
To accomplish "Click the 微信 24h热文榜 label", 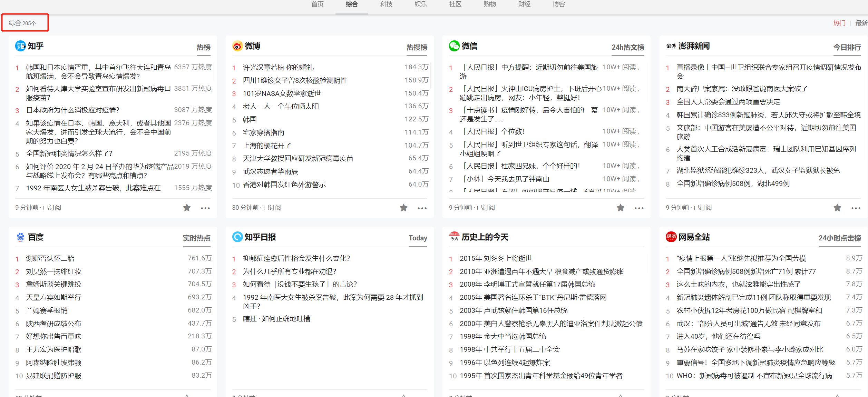I will (628, 47).
